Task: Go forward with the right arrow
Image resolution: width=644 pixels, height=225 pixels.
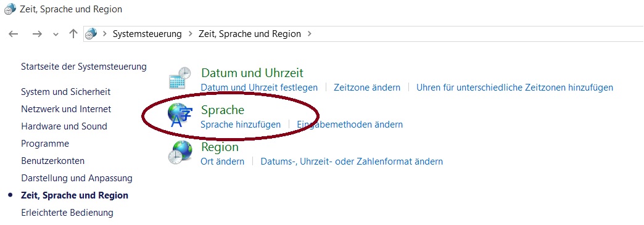Action: [x=37, y=34]
